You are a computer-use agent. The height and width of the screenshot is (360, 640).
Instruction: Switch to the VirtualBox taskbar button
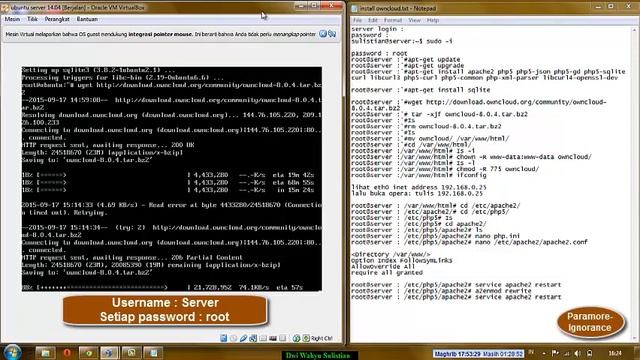tap(109, 353)
